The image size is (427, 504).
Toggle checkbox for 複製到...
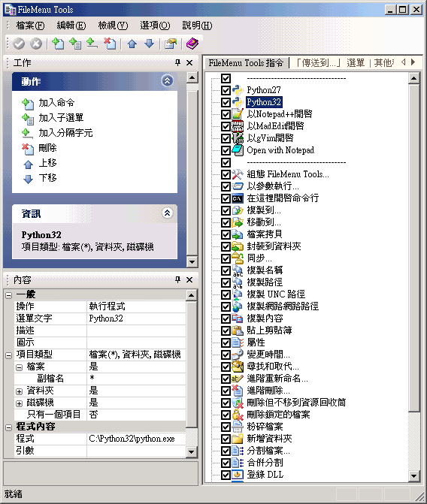226,210
